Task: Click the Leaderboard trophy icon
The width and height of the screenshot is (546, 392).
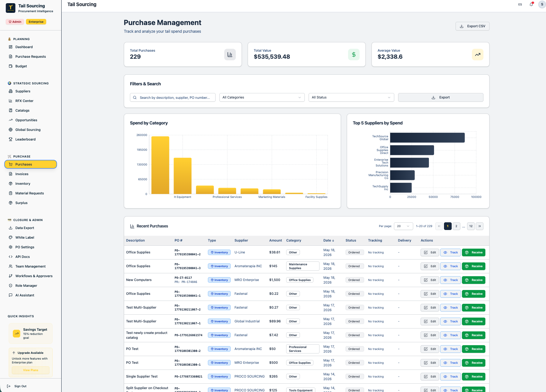Action: coord(11,139)
